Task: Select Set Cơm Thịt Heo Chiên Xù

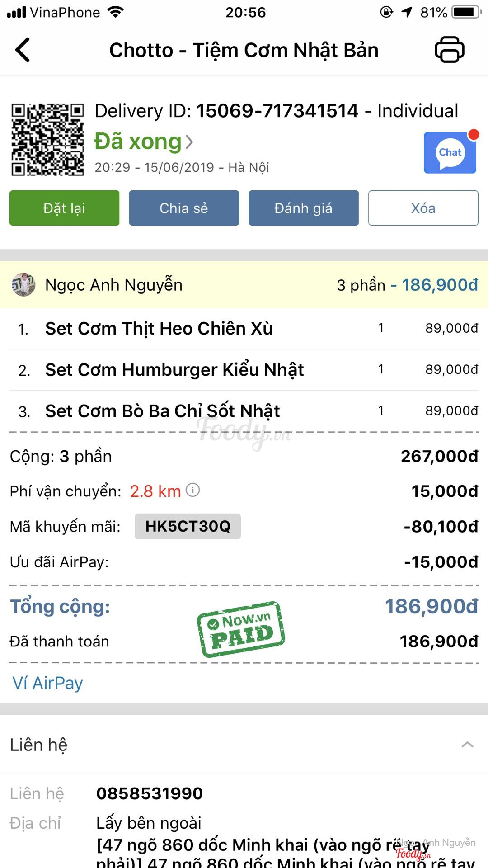Action: tap(159, 329)
